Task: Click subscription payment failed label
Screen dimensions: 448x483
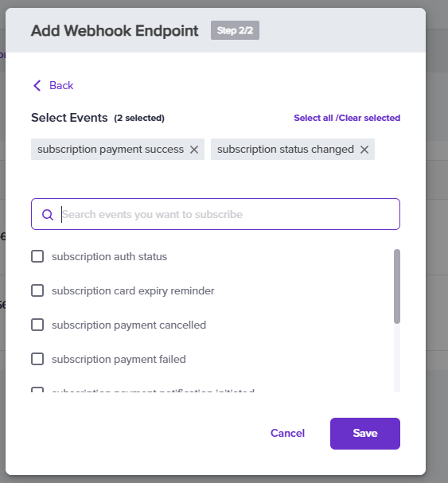Action: (119, 359)
